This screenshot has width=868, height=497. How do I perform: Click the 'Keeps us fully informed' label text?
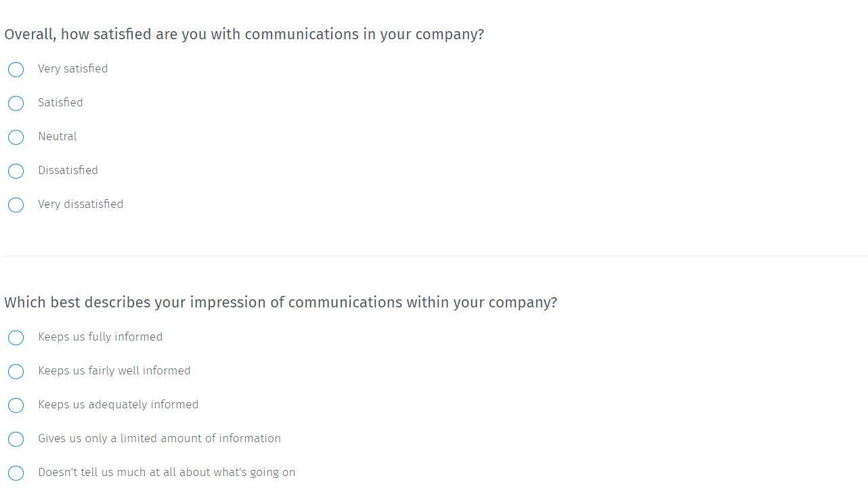tap(100, 337)
